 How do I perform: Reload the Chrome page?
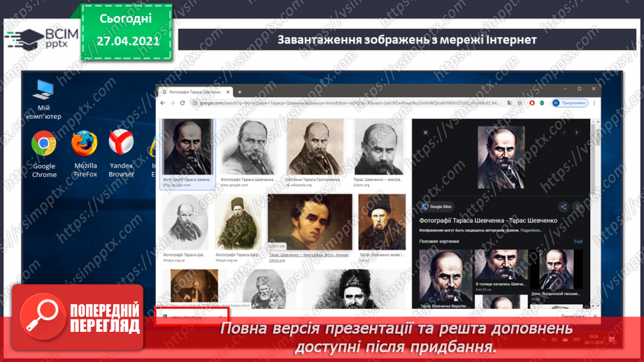tap(183, 103)
